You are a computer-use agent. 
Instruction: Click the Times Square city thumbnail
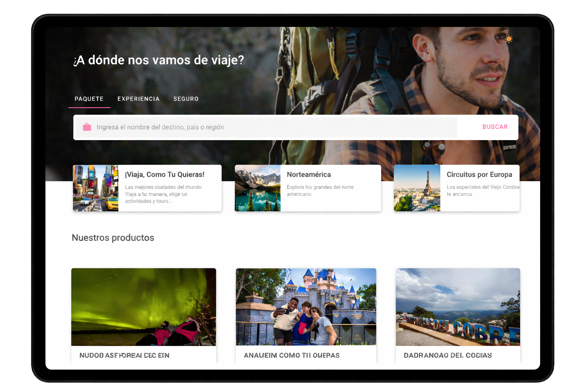point(95,188)
